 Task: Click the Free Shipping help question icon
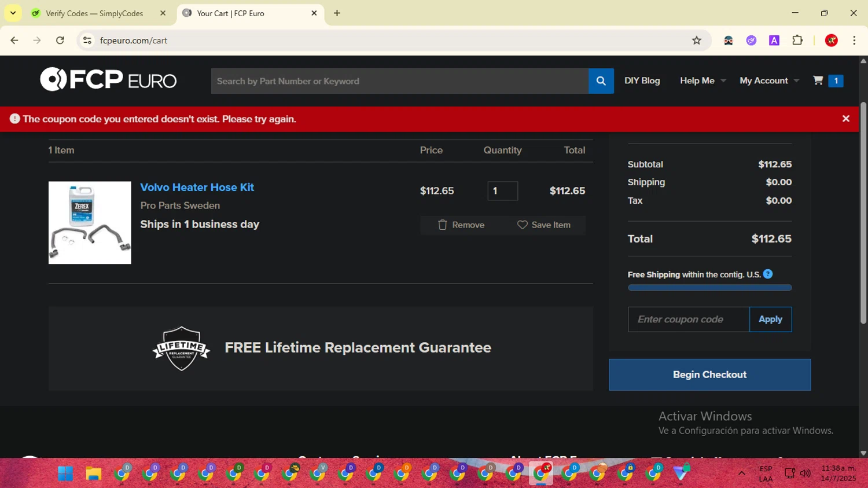pos(768,274)
